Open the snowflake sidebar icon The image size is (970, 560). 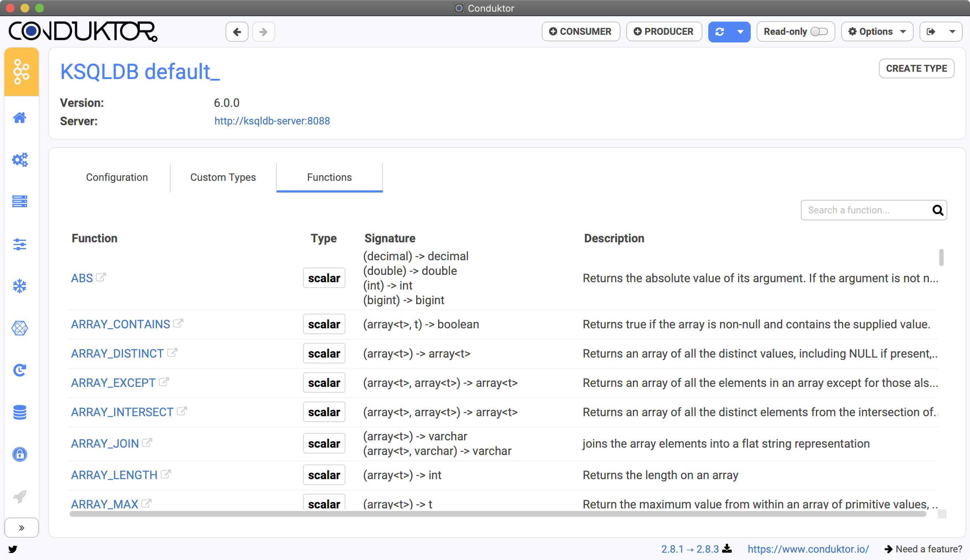20,286
